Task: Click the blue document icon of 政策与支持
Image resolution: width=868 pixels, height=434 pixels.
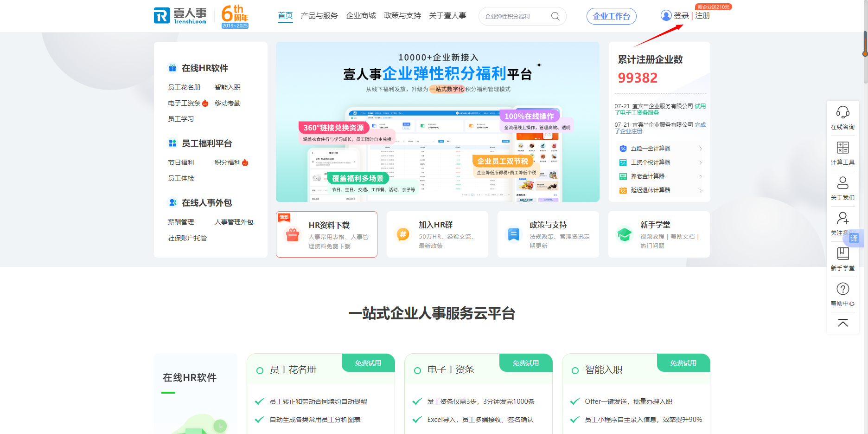Action: (514, 234)
